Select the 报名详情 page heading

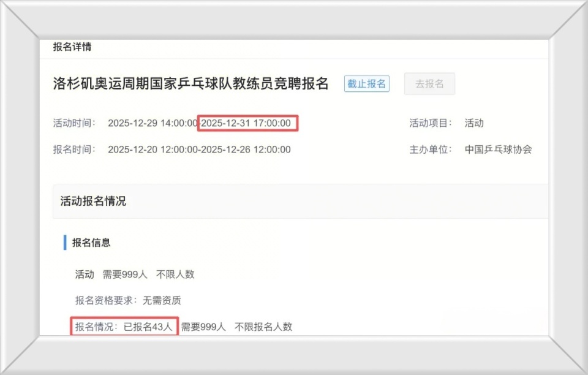click(72, 47)
